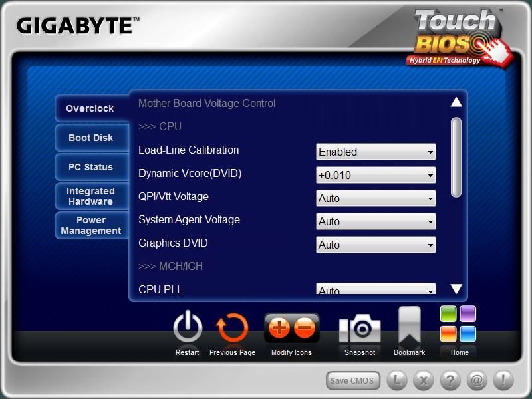Open the PC Status tab

coord(92,167)
